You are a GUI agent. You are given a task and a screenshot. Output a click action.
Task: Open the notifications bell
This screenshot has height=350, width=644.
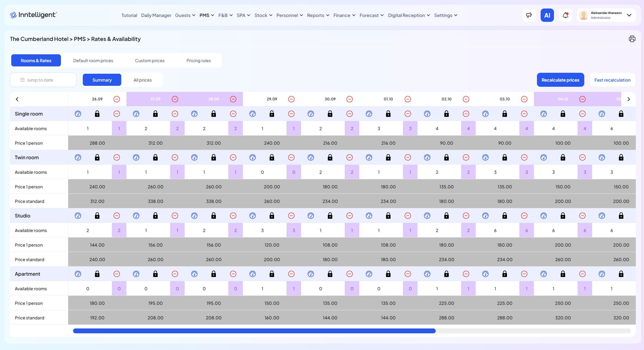(x=565, y=15)
